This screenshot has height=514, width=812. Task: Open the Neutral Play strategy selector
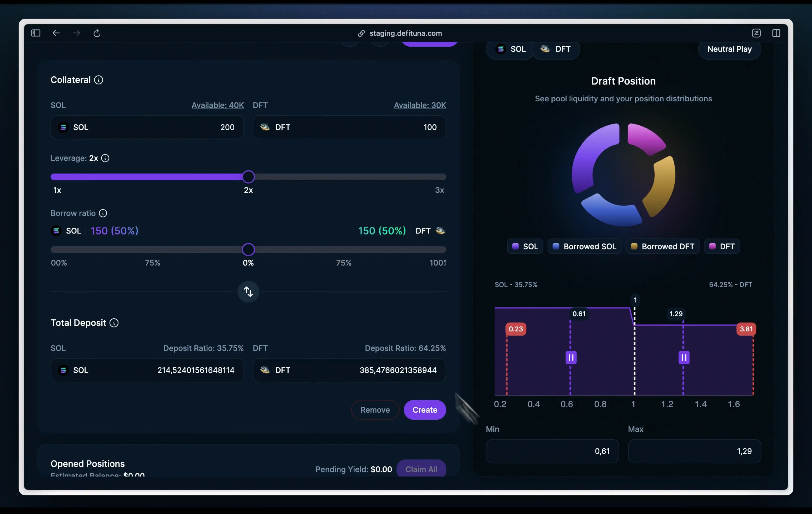tap(729, 49)
